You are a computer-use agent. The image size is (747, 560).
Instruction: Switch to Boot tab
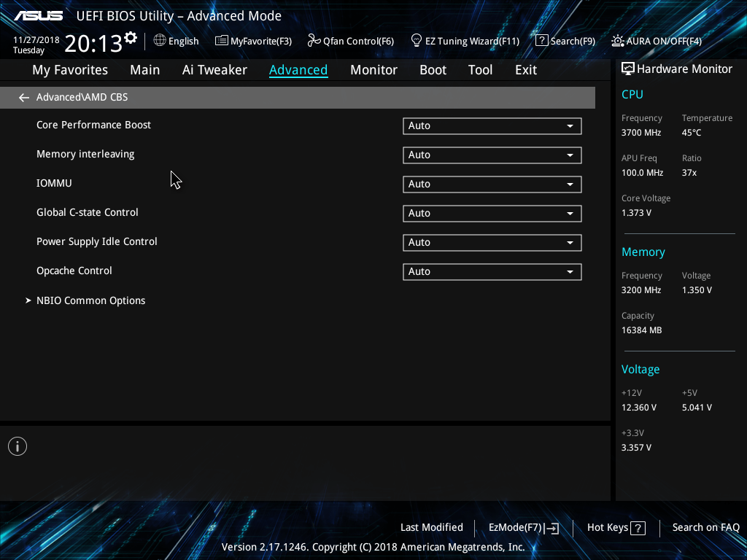tap(433, 70)
